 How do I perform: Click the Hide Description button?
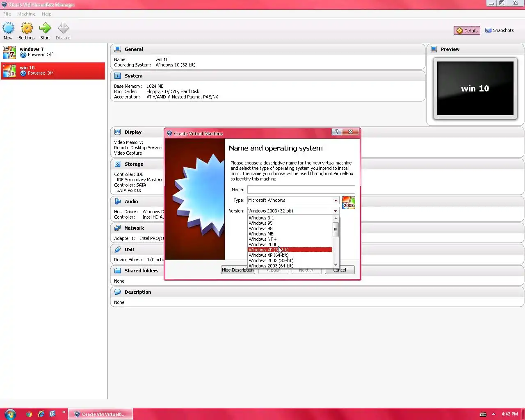tap(238, 270)
